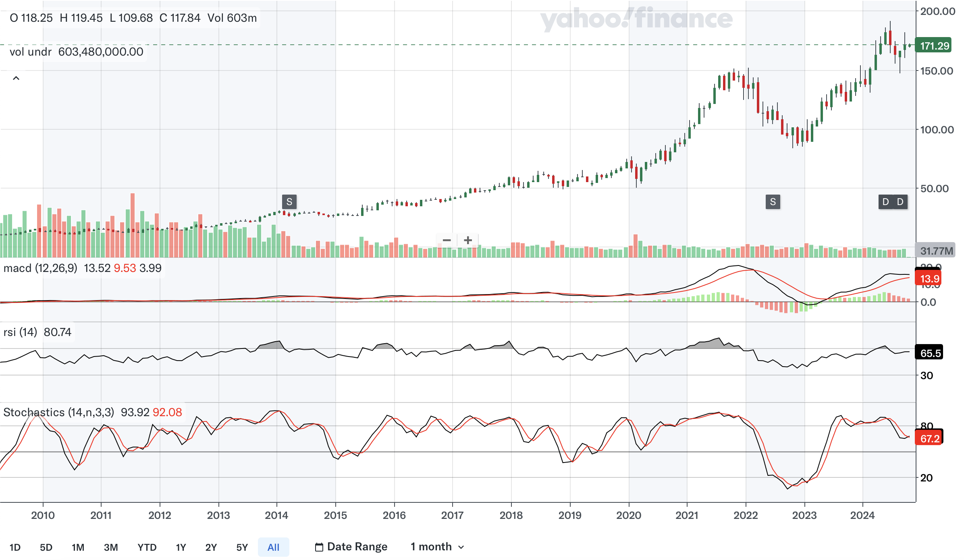This screenshot has height=560, width=964.
Task: Select the 1D time range
Action: click(x=15, y=547)
